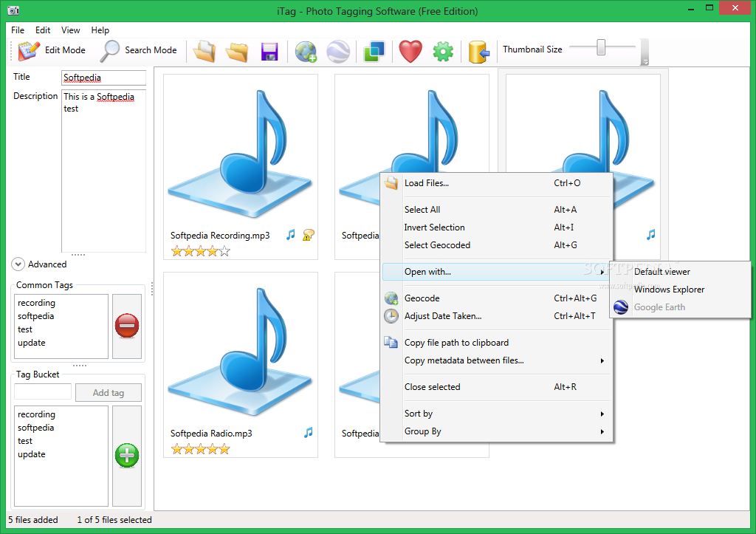
Task: Click the splitter handle beside Common Tags
Action: click(x=152, y=289)
